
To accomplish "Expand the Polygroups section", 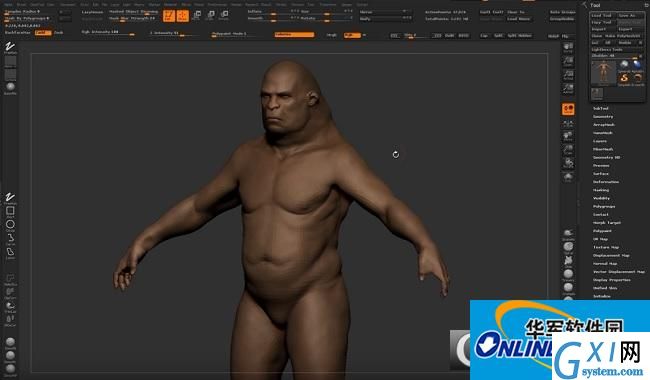I will (604, 206).
